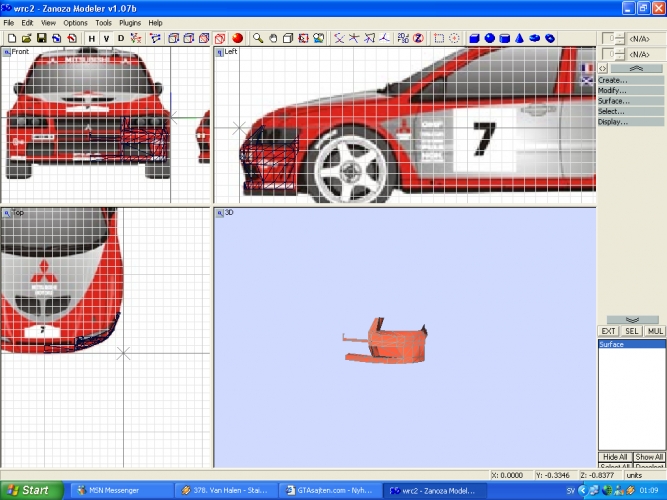The image size is (667, 500).
Task: Create a cube primitive from toolbar
Action: click(475, 38)
